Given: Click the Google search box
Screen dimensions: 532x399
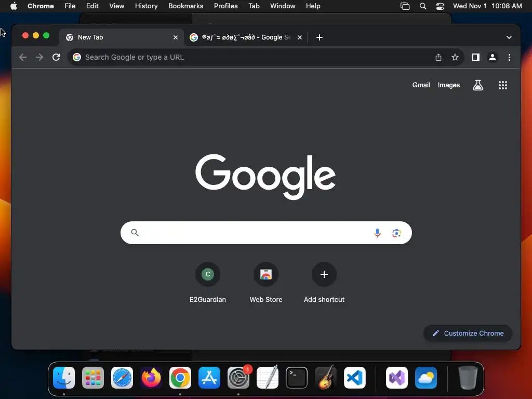Looking at the screenshot, I should 266,233.
